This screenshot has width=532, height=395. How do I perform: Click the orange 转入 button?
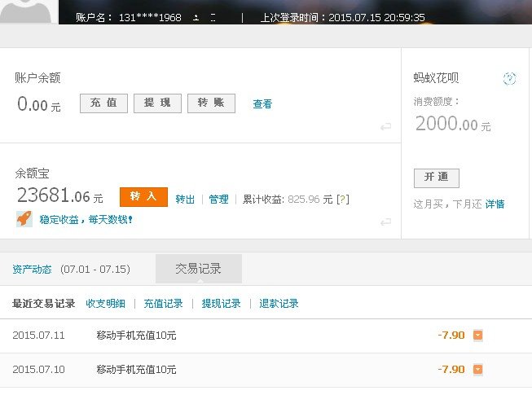coord(143,196)
